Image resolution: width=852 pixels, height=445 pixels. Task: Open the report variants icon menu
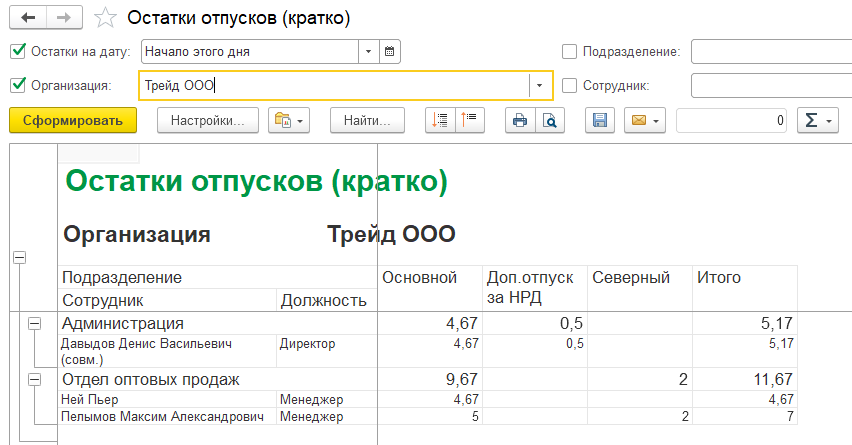point(289,121)
